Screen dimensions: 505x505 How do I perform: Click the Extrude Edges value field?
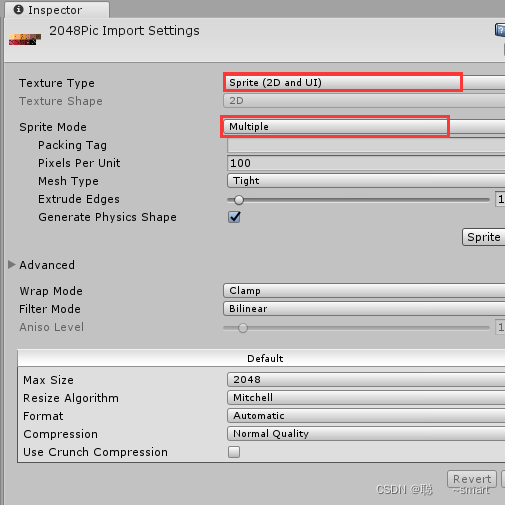500,199
